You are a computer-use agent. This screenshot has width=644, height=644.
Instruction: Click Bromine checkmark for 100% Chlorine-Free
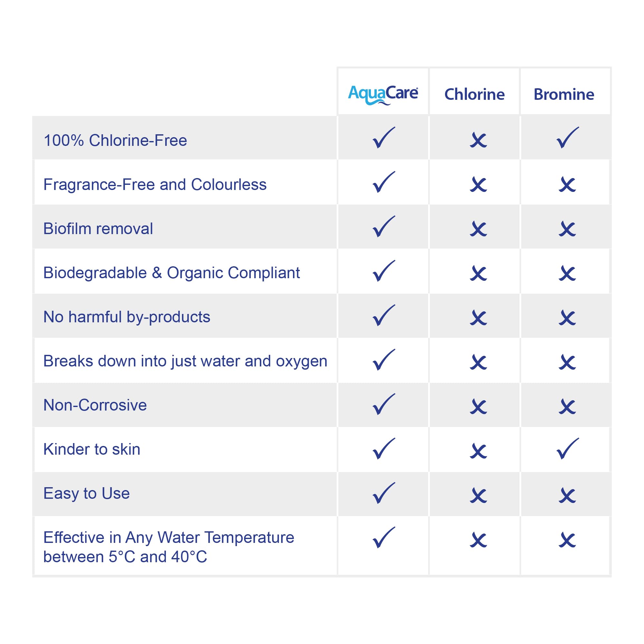coord(567,138)
